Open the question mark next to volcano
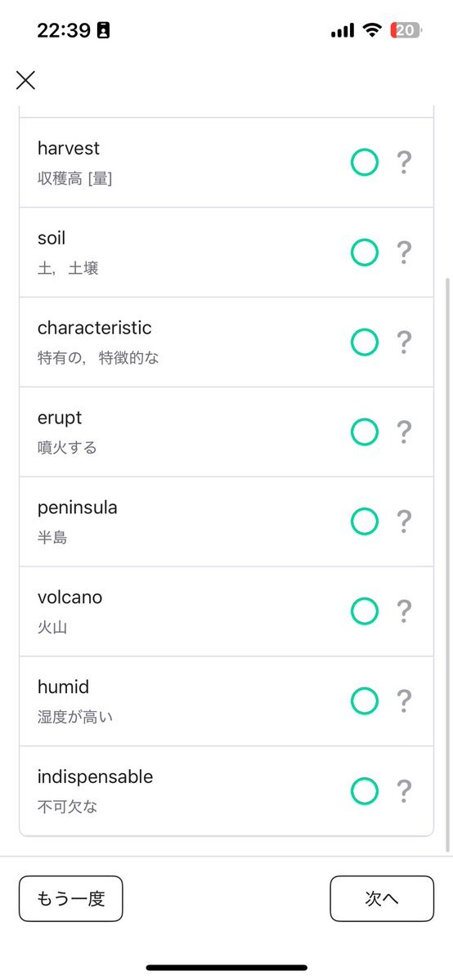Screen dimensions: 453x980 404,611
